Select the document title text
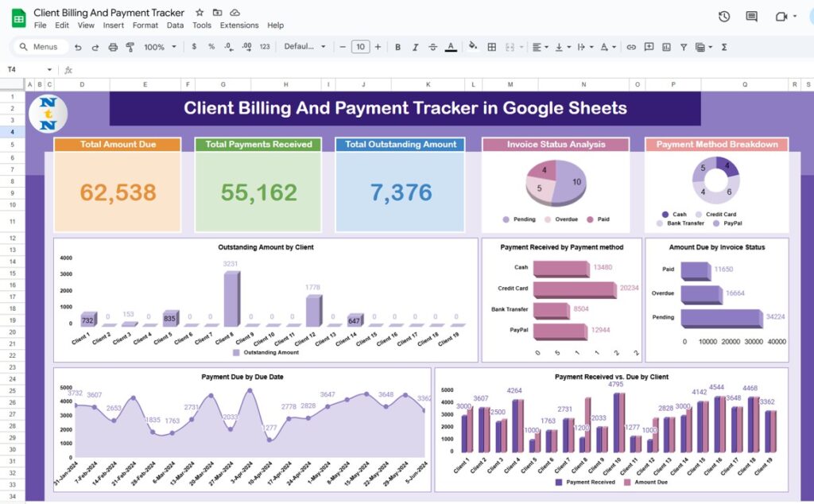The height and width of the screenshot is (504, 814). pos(108,13)
